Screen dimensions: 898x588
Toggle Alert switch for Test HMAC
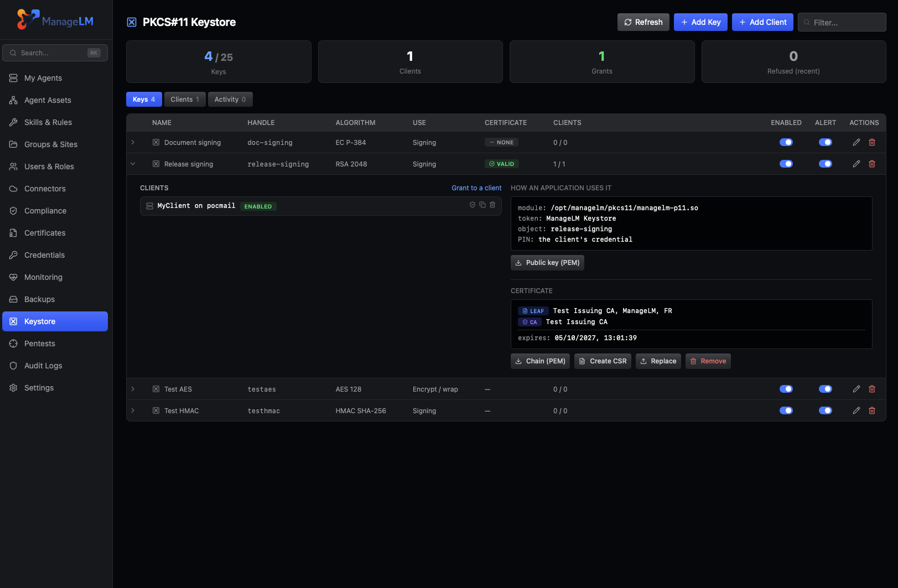[x=825, y=410]
